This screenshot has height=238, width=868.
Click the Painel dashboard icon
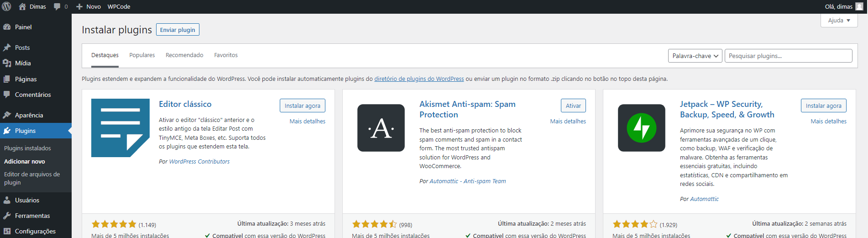[x=7, y=27]
